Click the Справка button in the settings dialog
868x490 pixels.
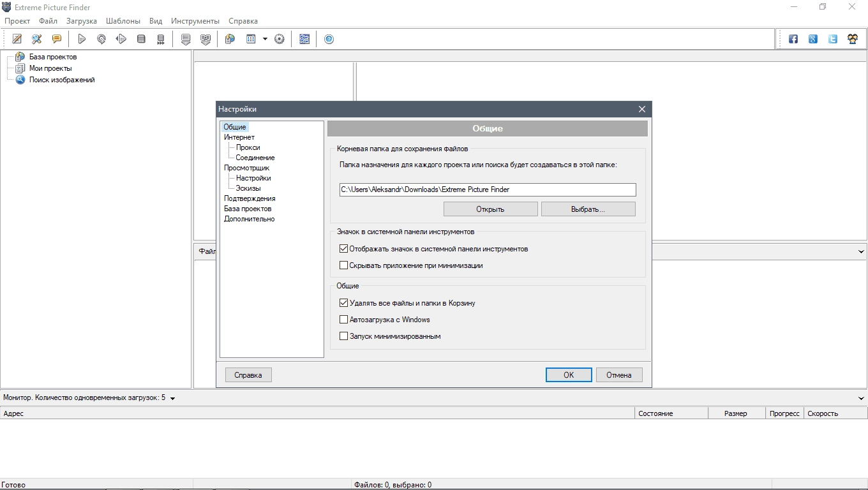coord(248,375)
